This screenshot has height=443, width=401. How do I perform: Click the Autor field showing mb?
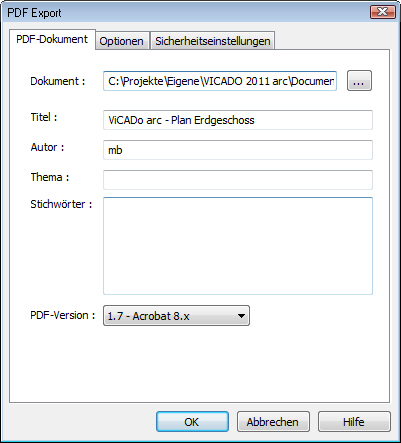click(238, 150)
